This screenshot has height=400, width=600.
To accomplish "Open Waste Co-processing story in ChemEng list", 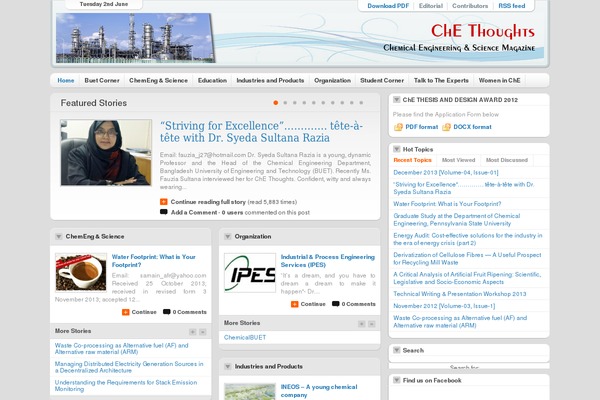I will 121,348.
